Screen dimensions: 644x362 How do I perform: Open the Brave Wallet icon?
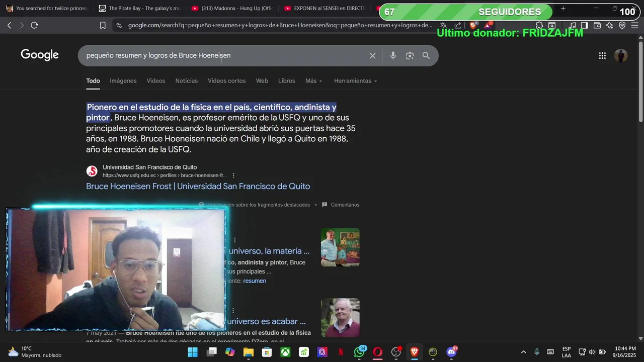597,25
